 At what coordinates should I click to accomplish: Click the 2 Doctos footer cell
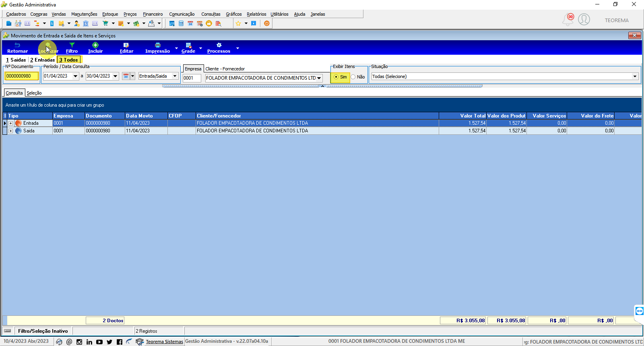click(x=105, y=321)
